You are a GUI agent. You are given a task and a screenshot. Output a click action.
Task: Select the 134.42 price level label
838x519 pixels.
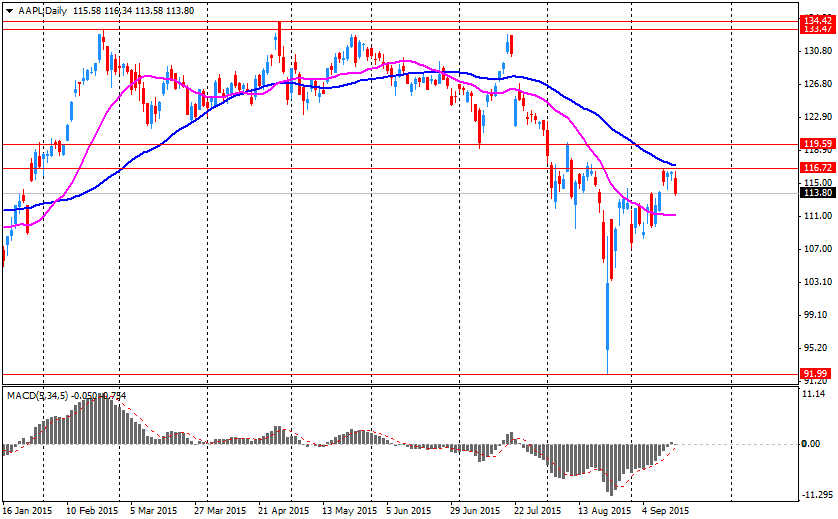(818, 20)
